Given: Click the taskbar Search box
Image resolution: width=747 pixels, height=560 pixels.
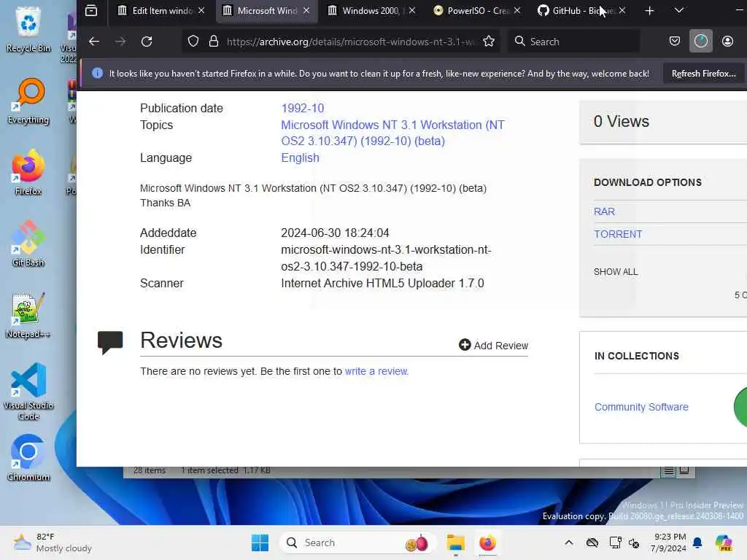Looking at the screenshot, I should click(x=357, y=542).
